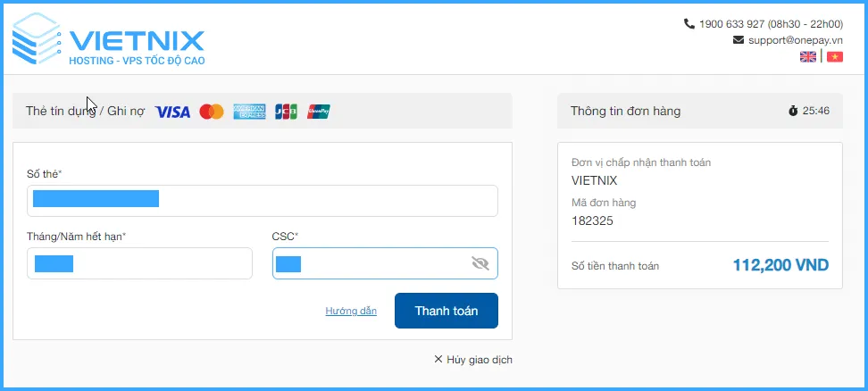This screenshot has height=391, width=868.
Task: Switch language to English flag
Action: click(808, 57)
